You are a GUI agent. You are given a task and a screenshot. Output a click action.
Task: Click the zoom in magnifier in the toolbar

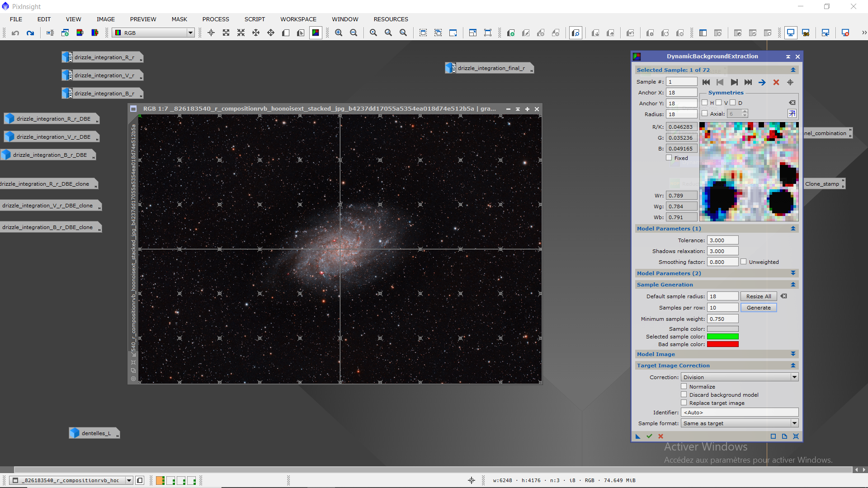(339, 33)
